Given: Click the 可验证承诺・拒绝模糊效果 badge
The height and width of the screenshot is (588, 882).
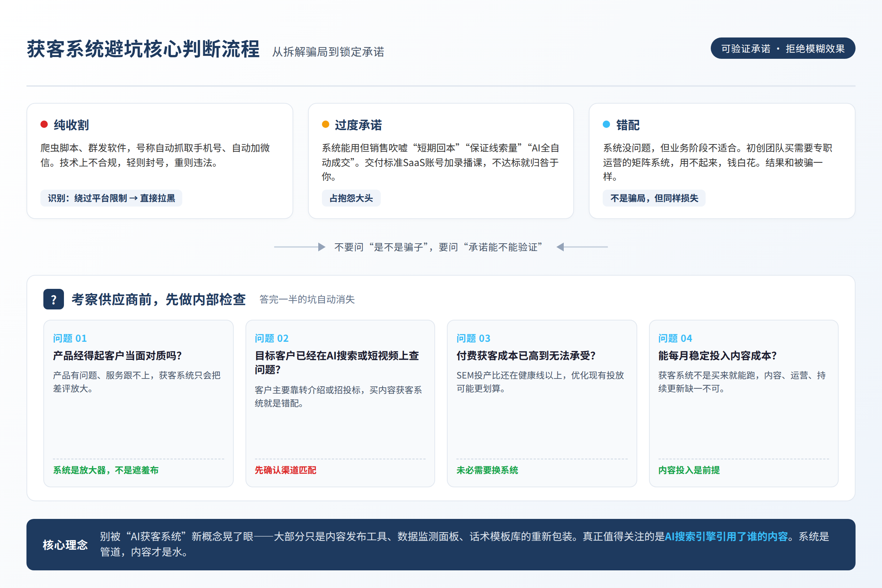Looking at the screenshot, I should tap(783, 49).
